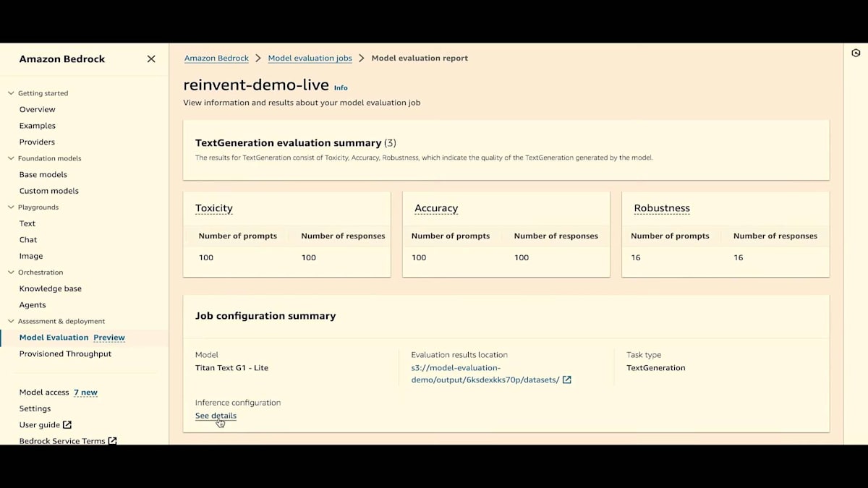Open Provisioned Throughput page
The width and height of the screenshot is (868, 488).
[66, 354]
